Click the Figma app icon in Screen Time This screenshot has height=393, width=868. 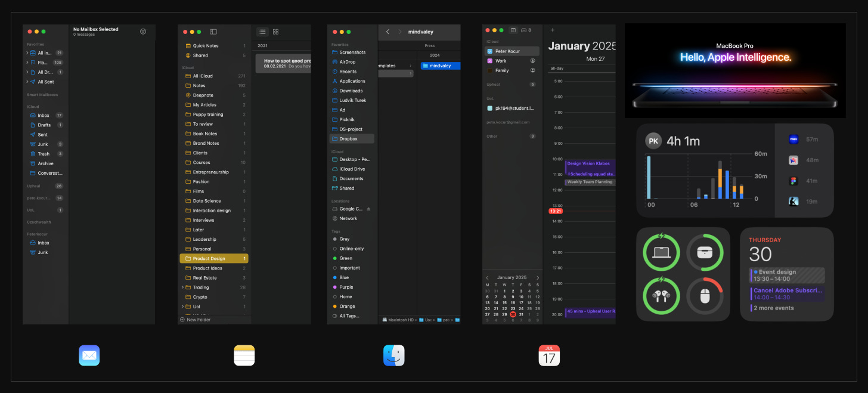(793, 181)
